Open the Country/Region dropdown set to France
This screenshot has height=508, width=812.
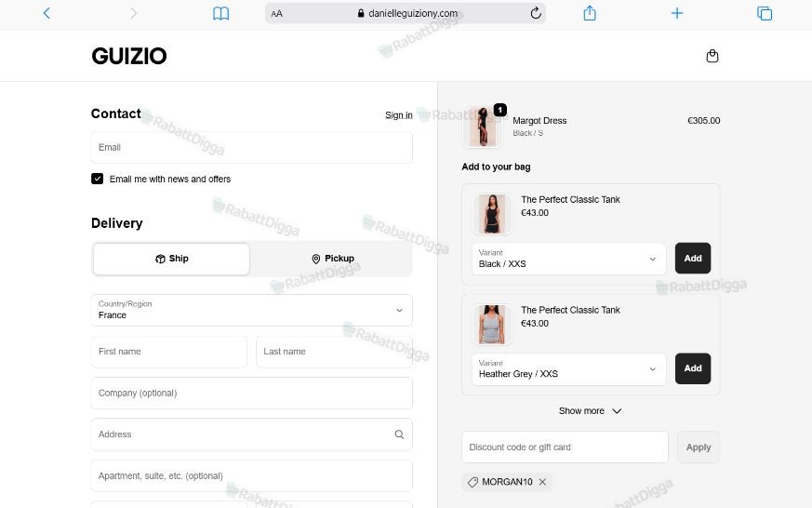252,310
